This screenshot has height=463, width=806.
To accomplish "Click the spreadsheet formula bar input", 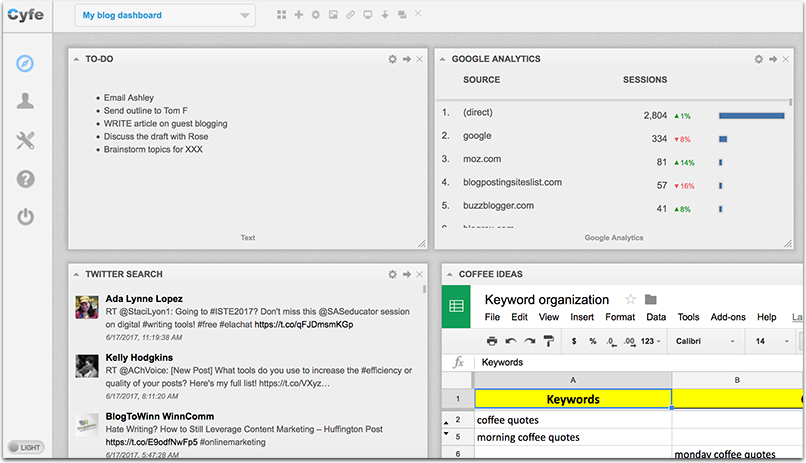I will click(640, 362).
